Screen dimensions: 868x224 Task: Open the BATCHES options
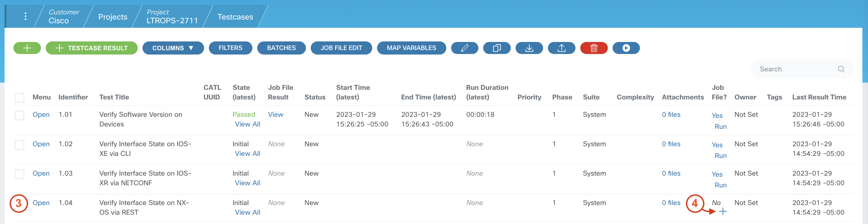point(281,48)
